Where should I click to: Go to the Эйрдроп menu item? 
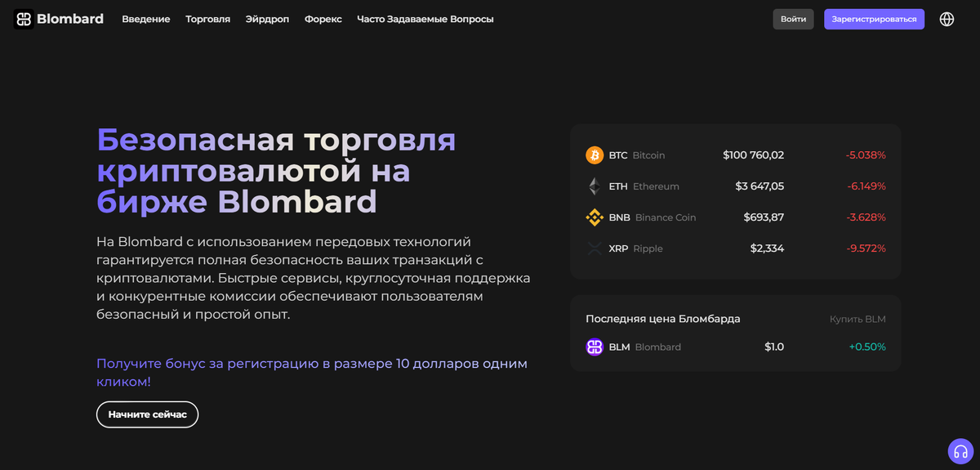267,19
